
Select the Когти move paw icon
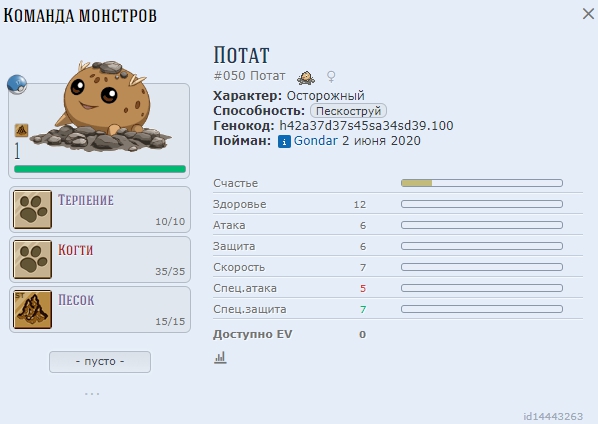(x=32, y=259)
